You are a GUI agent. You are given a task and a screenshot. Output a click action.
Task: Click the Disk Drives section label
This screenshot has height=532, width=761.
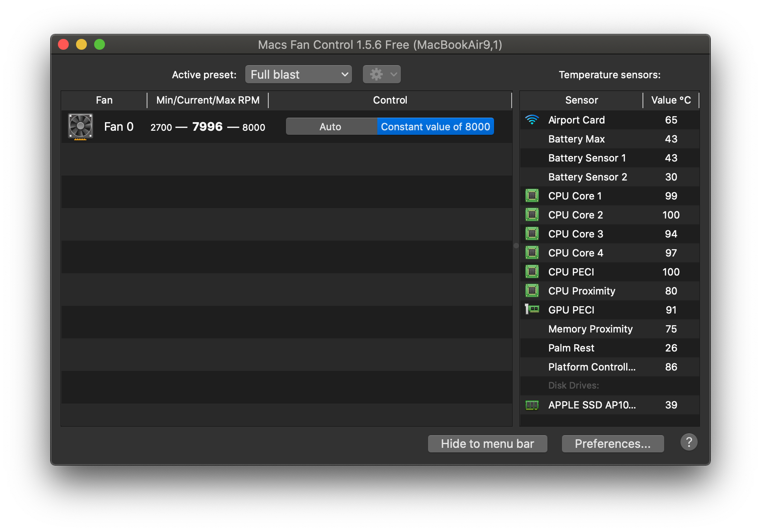coord(574,385)
